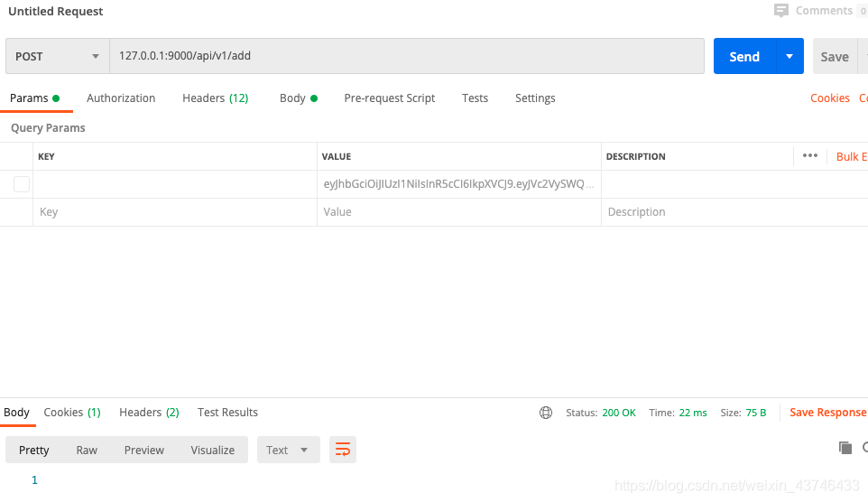The height and width of the screenshot is (502, 868).
Task: Open the three-dots column options menu
Action: click(x=810, y=156)
